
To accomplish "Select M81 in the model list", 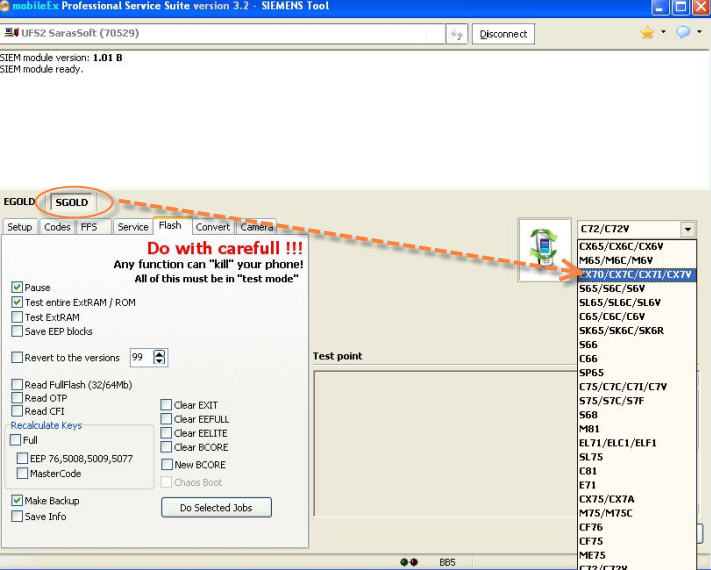I will [637, 429].
